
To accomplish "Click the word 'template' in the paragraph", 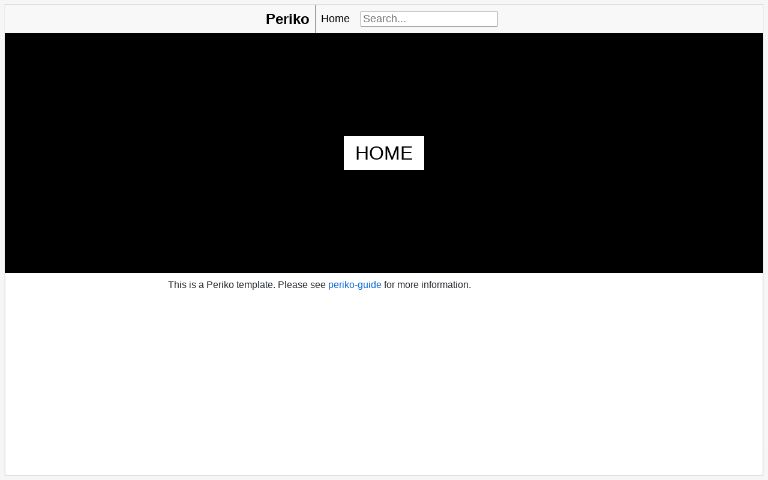I will pos(255,285).
